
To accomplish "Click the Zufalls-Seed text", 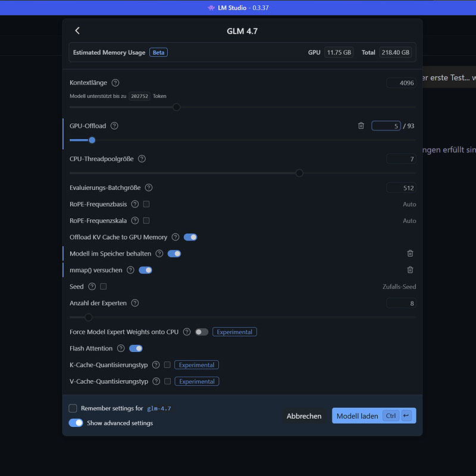I will point(399,287).
